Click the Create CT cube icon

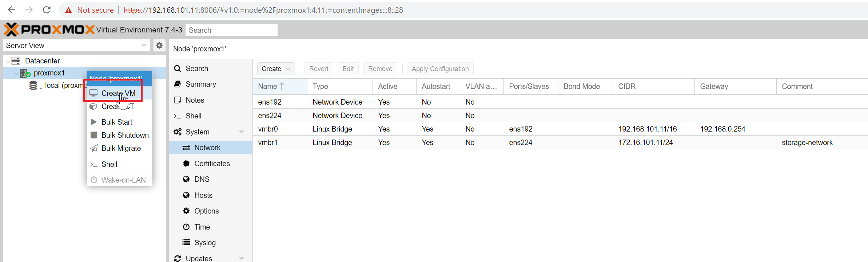tap(93, 106)
